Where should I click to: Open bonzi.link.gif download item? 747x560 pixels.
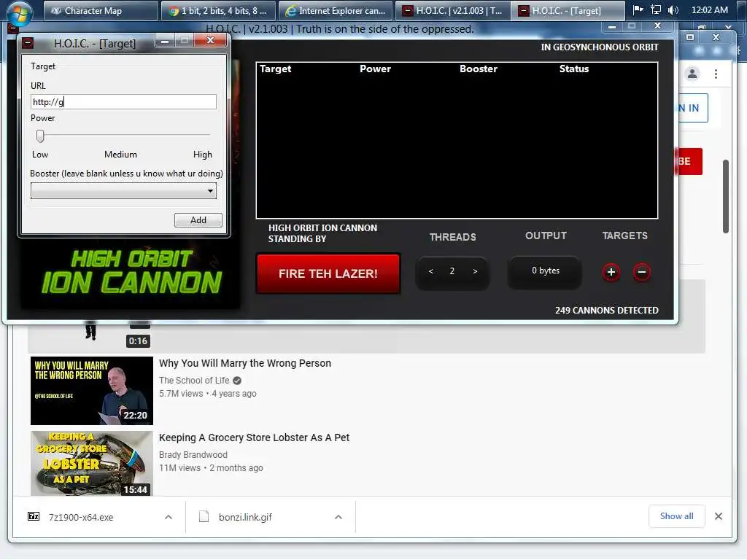click(245, 517)
